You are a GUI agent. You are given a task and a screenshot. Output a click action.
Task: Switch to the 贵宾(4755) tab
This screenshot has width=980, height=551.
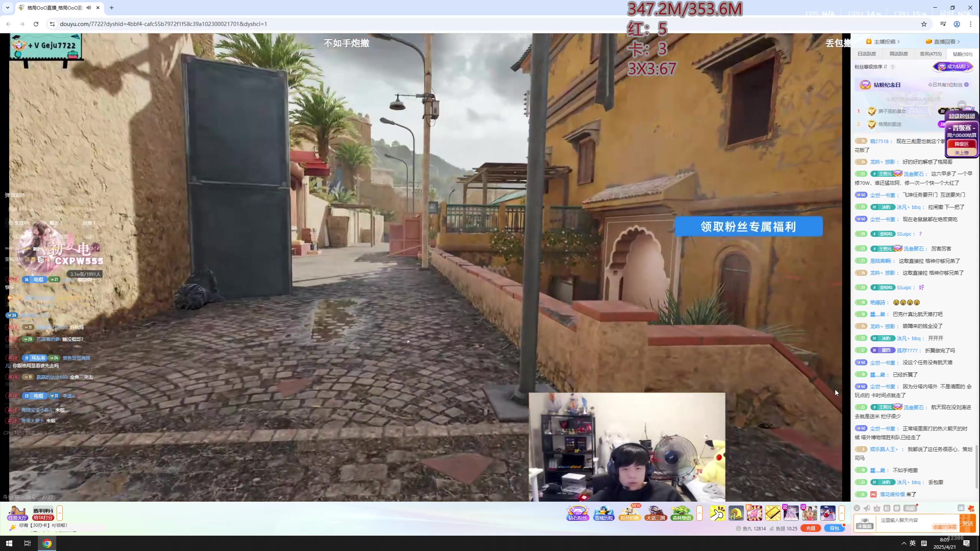(x=930, y=54)
